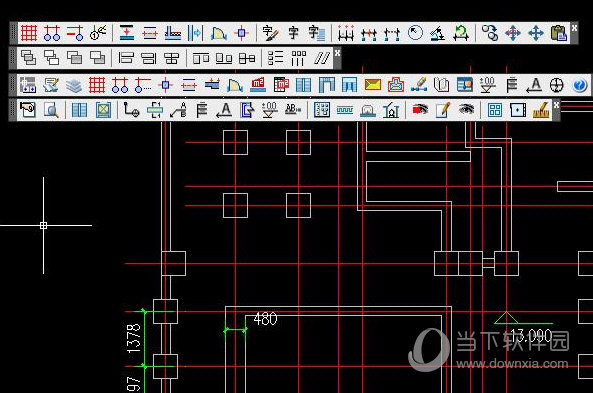The image size is (593, 393).
Task: Select the AB text dimension icon
Action: (x=293, y=110)
